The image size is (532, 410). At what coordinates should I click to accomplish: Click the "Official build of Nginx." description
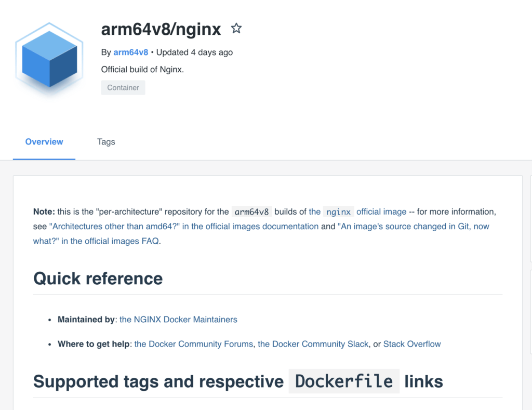click(142, 70)
